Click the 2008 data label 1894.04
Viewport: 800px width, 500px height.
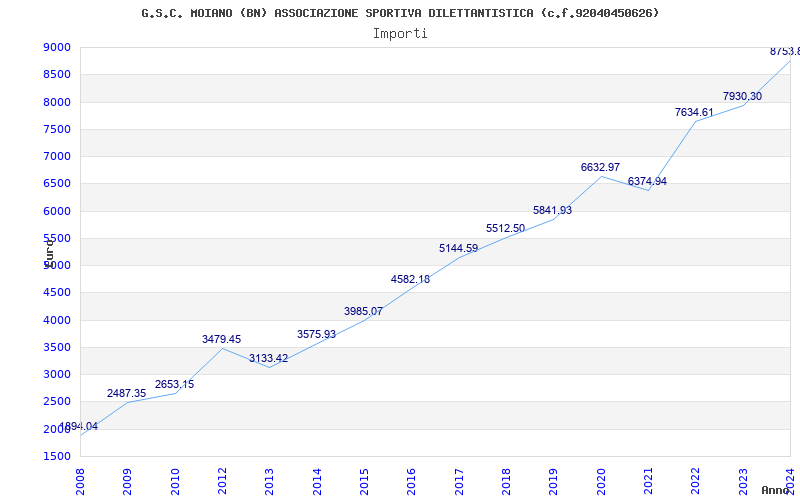point(79,427)
